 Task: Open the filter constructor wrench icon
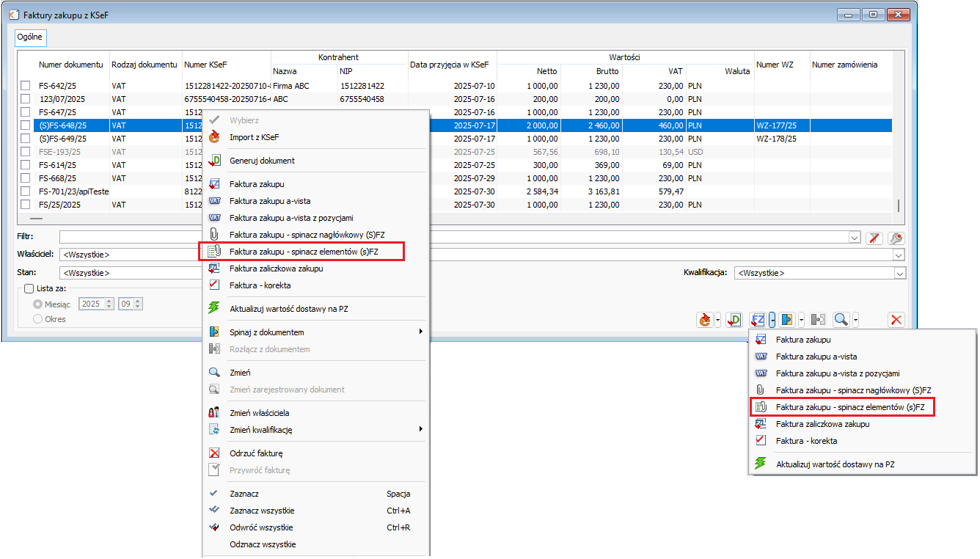pos(896,238)
